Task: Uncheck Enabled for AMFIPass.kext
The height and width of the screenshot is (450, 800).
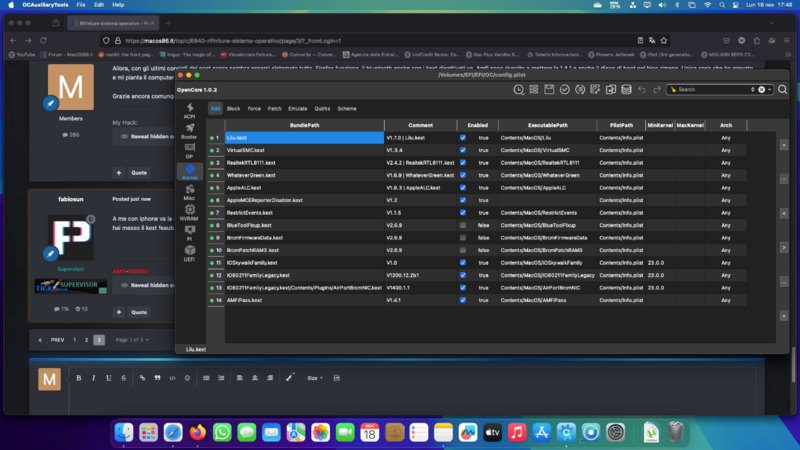Action: pos(463,300)
